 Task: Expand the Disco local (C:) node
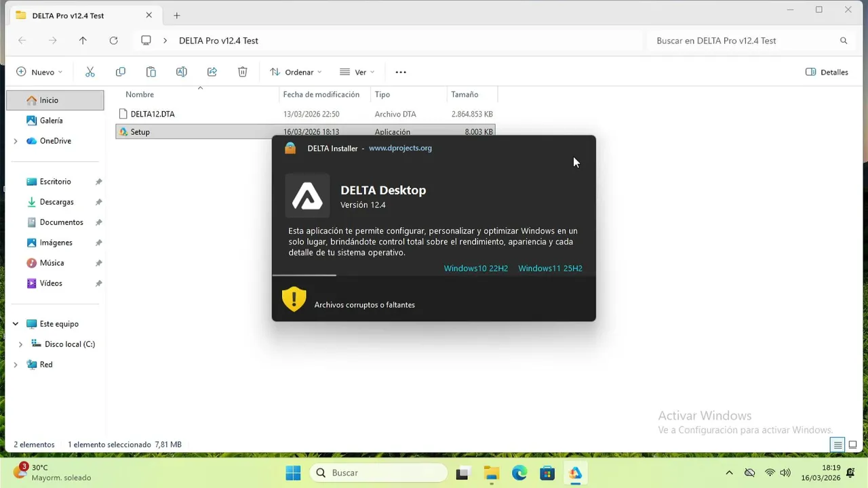[x=20, y=344]
